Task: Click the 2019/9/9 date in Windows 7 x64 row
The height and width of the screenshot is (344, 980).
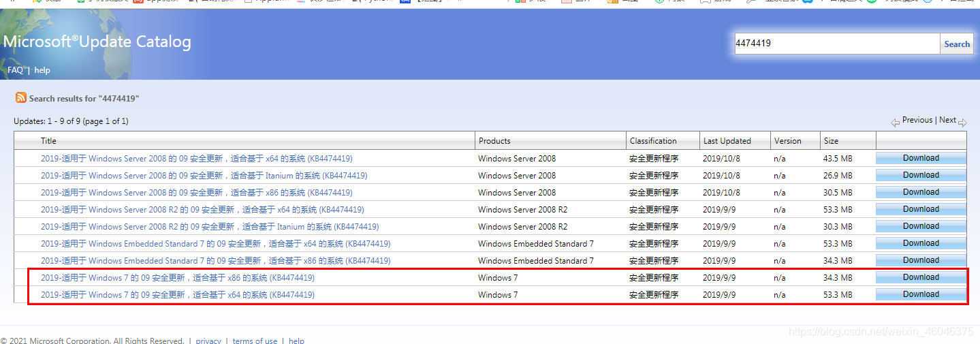Action: click(719, 295)
